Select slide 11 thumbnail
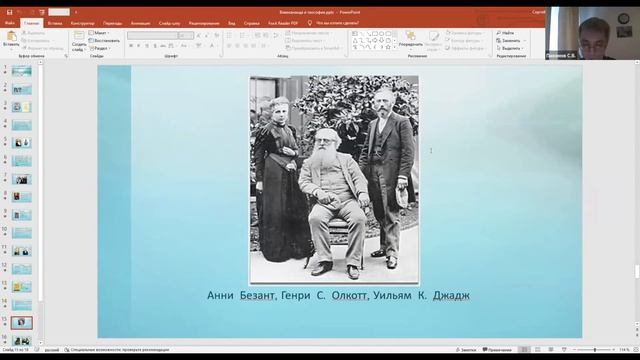Viewport: 640px width, 360px height. click(x=22, y=251)
